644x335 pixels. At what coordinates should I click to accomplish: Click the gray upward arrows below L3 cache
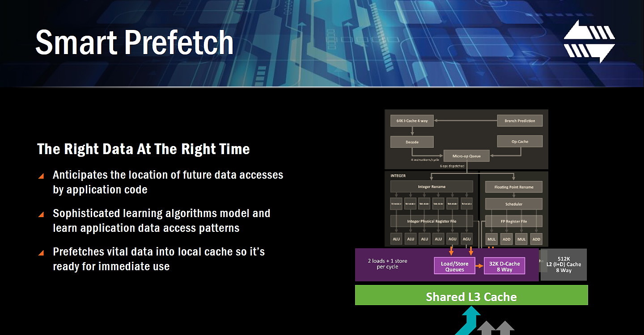tap(496, 328)
